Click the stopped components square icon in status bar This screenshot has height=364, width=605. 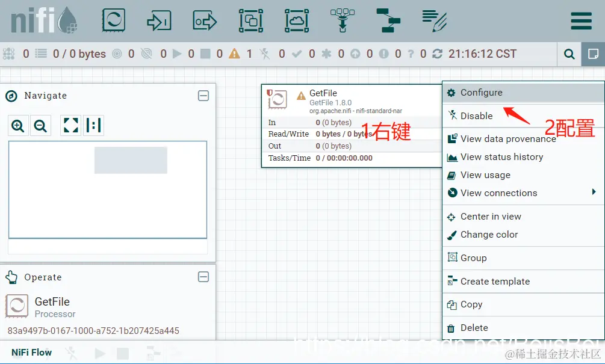point(205,54)
